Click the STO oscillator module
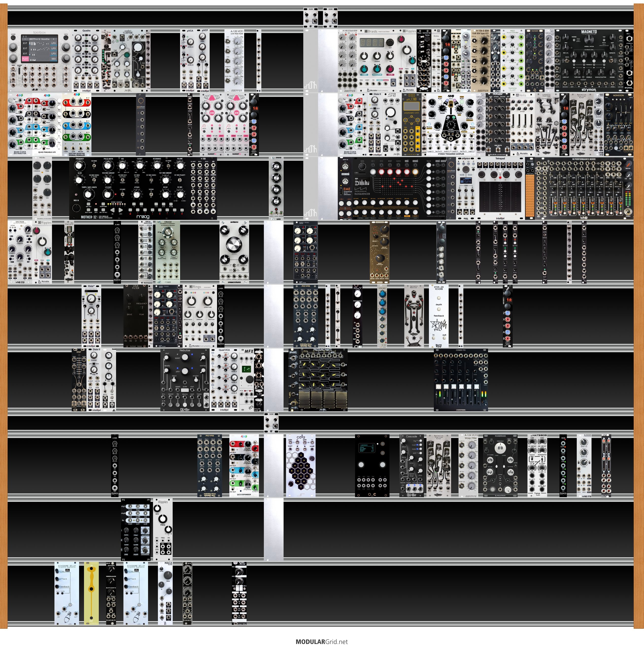Viewport: 644px width, 647px height. (x=392, y=124)
